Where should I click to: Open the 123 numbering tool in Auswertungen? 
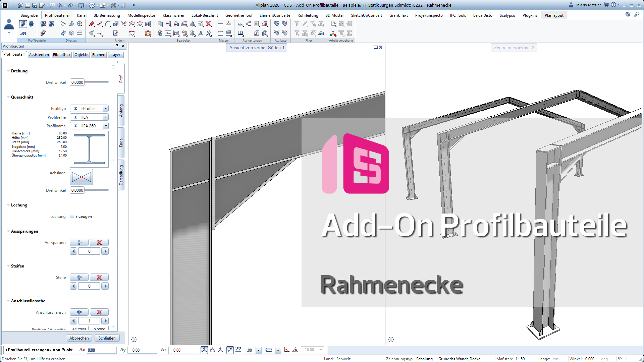(241, 33)
